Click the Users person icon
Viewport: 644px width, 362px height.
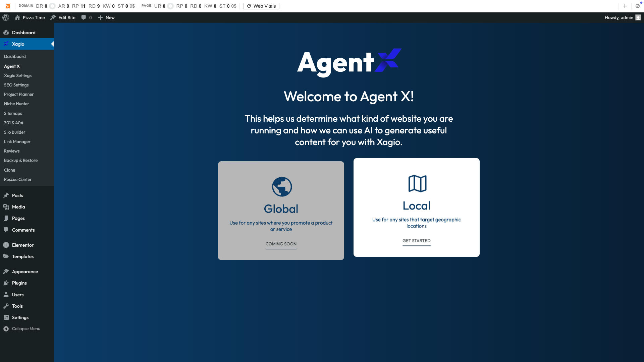6,295
